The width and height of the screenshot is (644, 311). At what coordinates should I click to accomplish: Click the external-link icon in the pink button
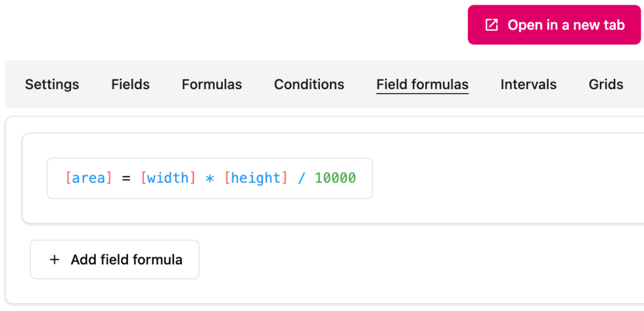(492, 25)
